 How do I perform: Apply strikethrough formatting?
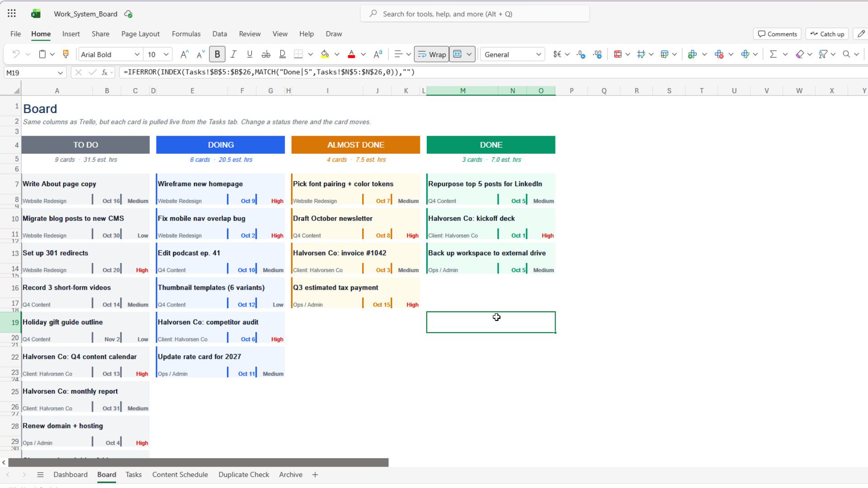[x=266, y=54]
